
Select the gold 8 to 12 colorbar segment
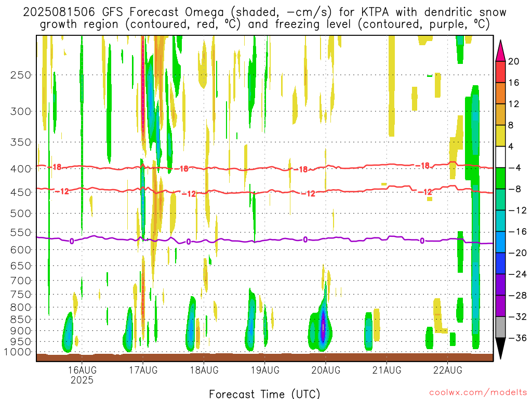pyautogui.click(x=500, y=115)
